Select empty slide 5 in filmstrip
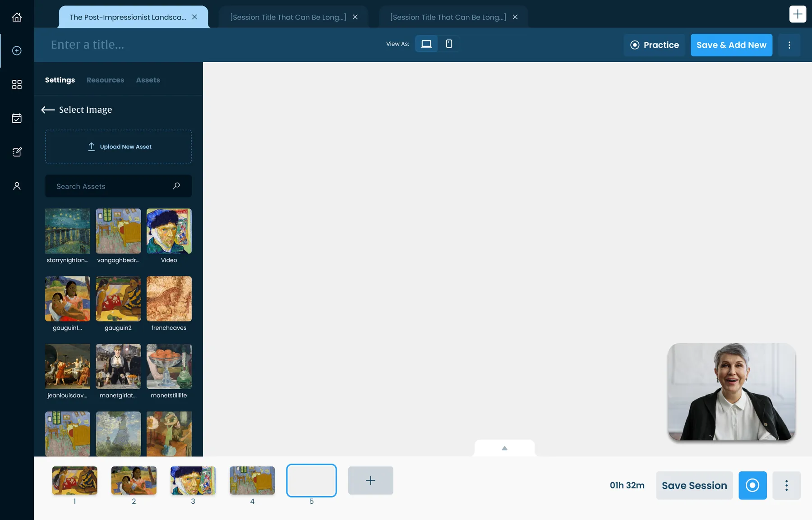812x520 pixels. (x=311, y=480)
